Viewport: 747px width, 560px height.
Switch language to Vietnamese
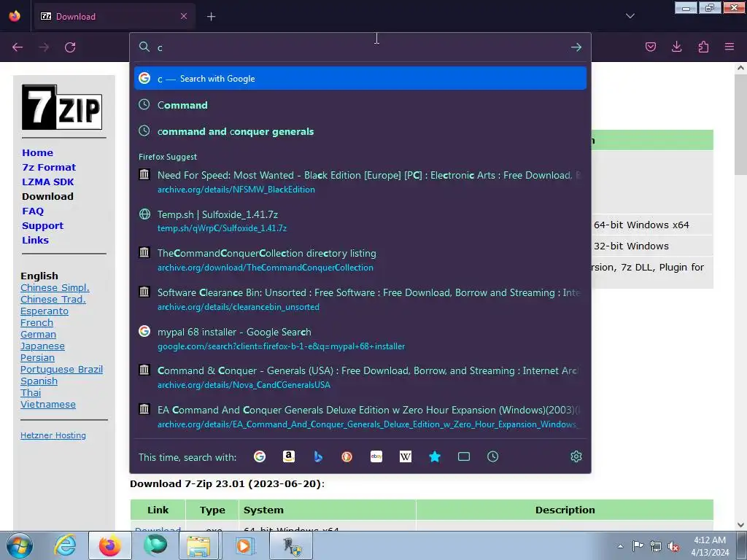coord(48,404)
